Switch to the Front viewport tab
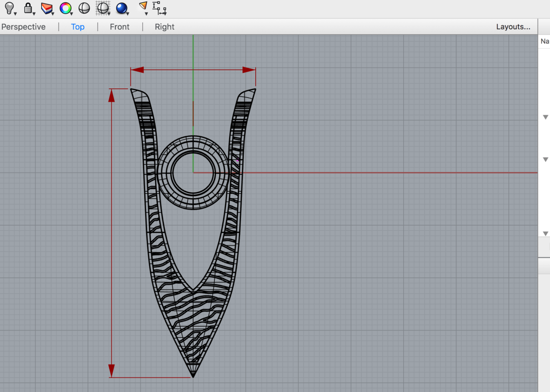Viewport: 550px width, 392px height. click(119, 27)
